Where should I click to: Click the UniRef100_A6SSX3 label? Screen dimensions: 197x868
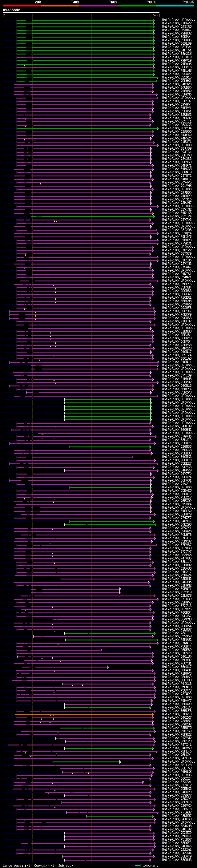click(x=177, y=125)
